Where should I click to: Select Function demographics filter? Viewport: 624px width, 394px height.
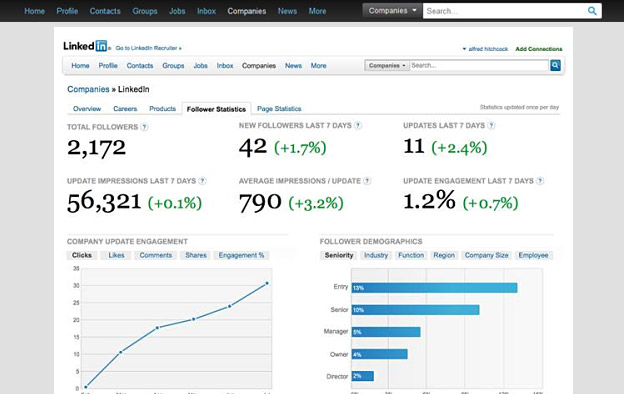(x=411, y=255)
